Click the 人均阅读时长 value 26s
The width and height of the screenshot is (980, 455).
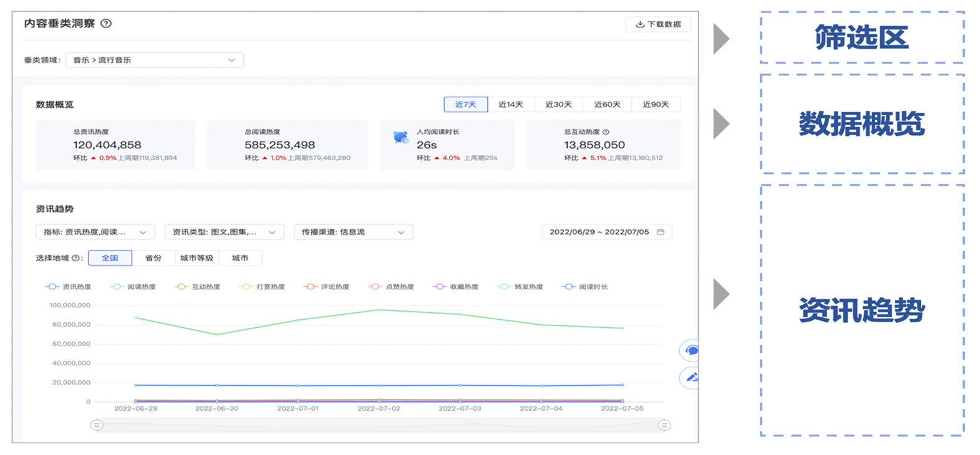[427, 145]
